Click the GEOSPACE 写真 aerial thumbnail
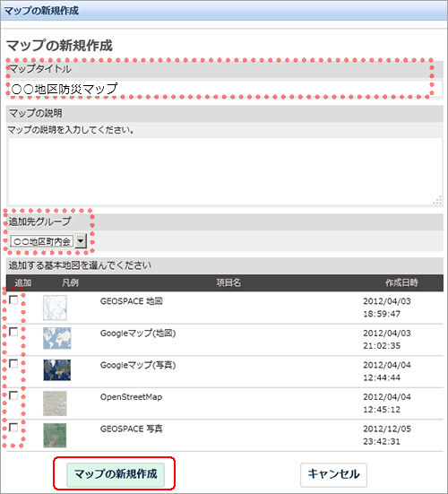Image resolution: width=448 pixels, height=494 pixels. pyautogui.click(x=55, y=436)
